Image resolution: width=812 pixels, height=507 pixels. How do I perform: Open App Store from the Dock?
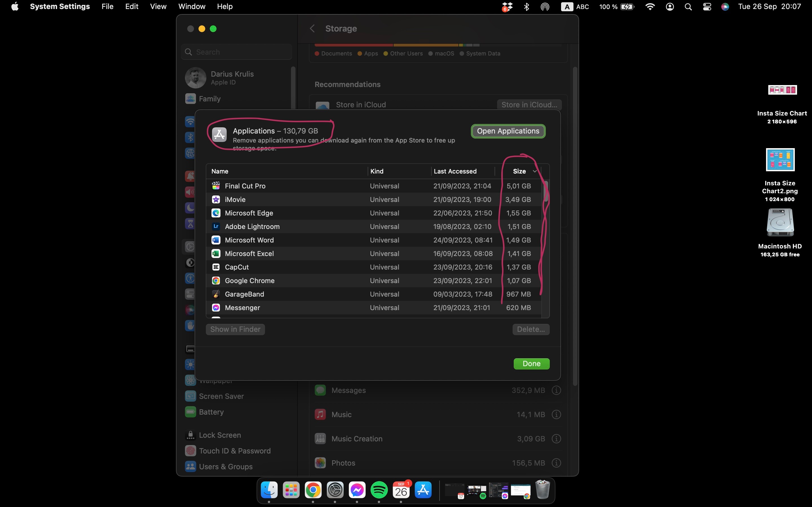(423, 490)
